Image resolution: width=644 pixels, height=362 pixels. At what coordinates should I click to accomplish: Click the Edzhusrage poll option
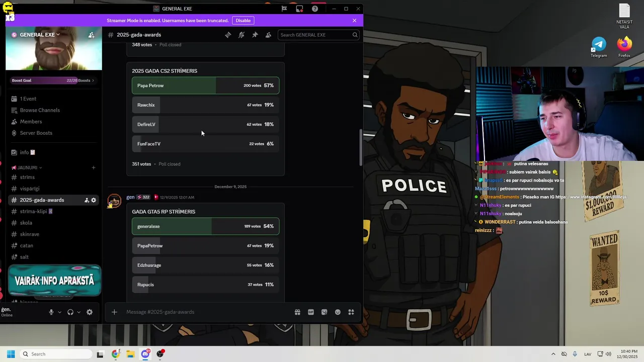[205, 265]
